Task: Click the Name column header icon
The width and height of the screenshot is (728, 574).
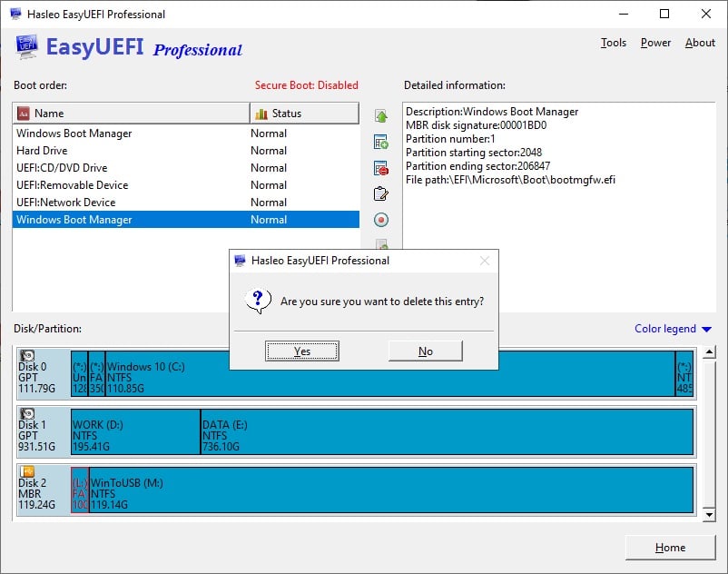Action: [24, 112]
